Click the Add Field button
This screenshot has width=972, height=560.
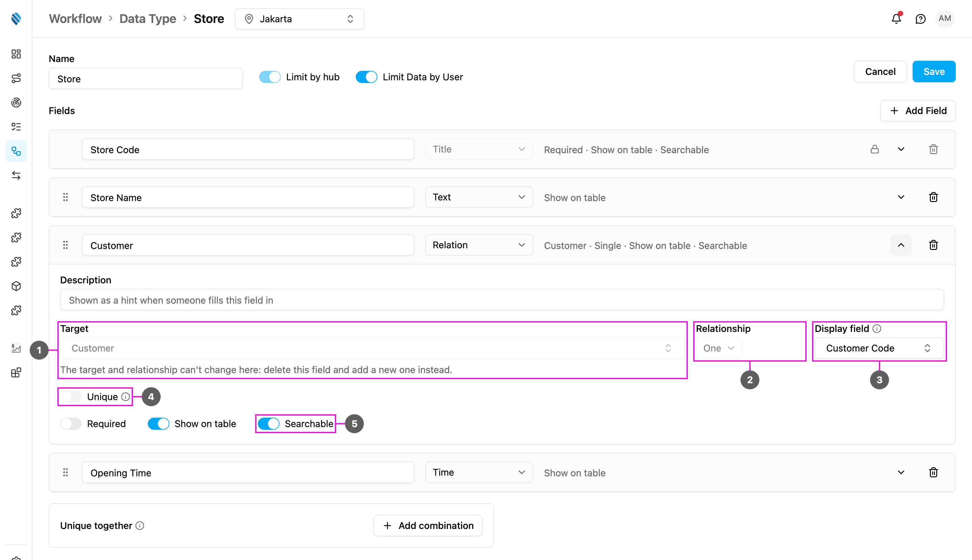click(918, 111)
